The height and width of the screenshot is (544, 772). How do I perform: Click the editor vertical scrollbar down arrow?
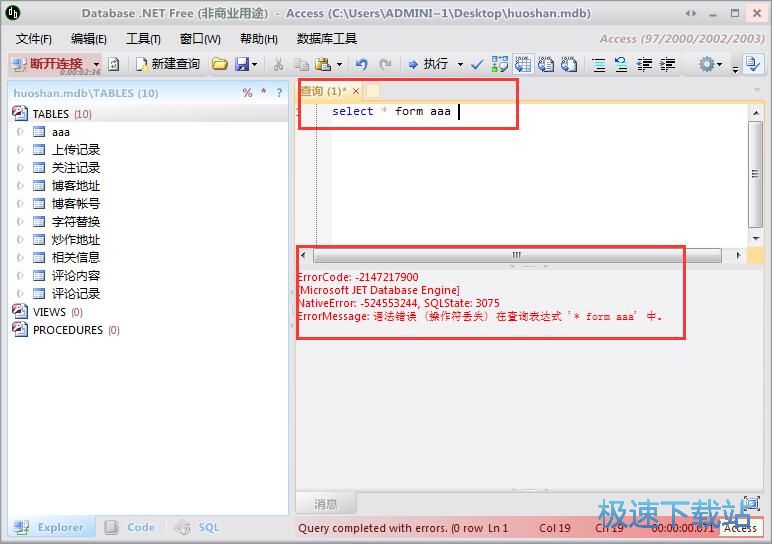(x=756, y=239)
